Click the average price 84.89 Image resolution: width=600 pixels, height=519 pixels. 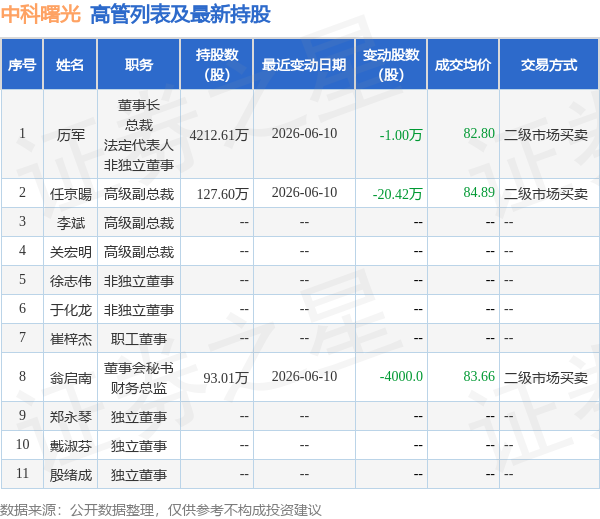pos(479,192)
